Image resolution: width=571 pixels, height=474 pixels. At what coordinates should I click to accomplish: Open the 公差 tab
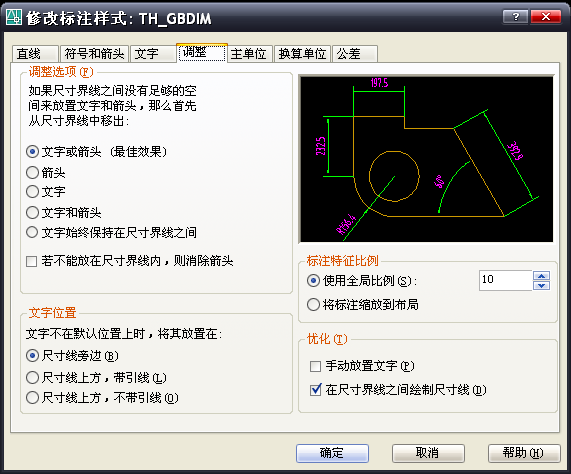[355, 54]
